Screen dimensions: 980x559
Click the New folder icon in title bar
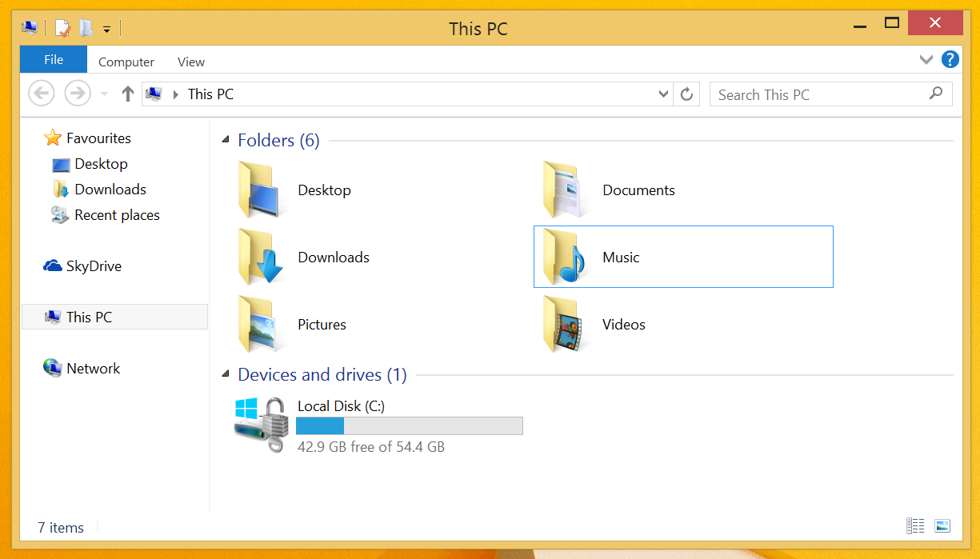[86, 29]
